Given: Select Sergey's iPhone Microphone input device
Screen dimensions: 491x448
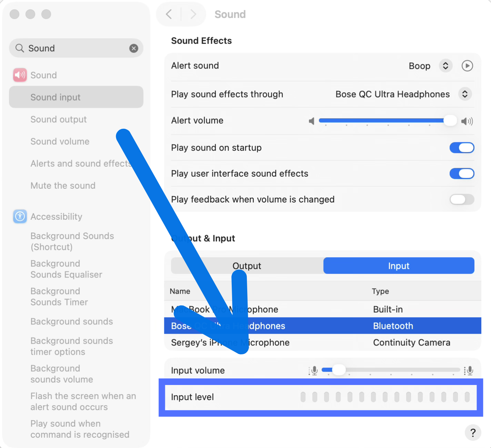Looking at the screenshot, I should pyautogui.click(x=323, y=342).
